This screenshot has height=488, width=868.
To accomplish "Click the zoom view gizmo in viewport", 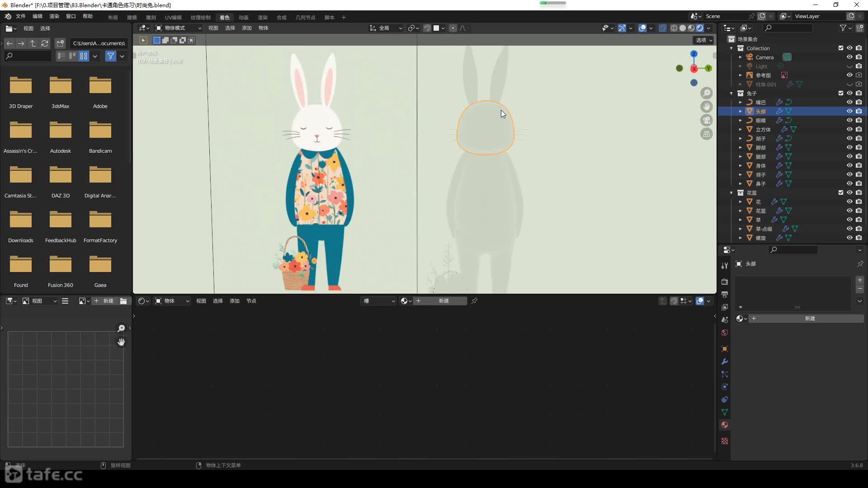I will click(706, 93).
